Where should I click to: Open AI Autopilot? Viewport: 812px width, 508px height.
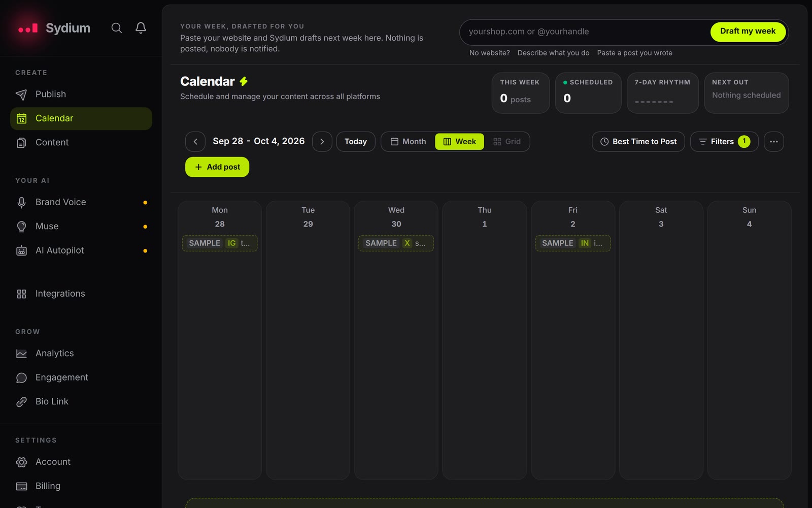[x=81, y=250]
